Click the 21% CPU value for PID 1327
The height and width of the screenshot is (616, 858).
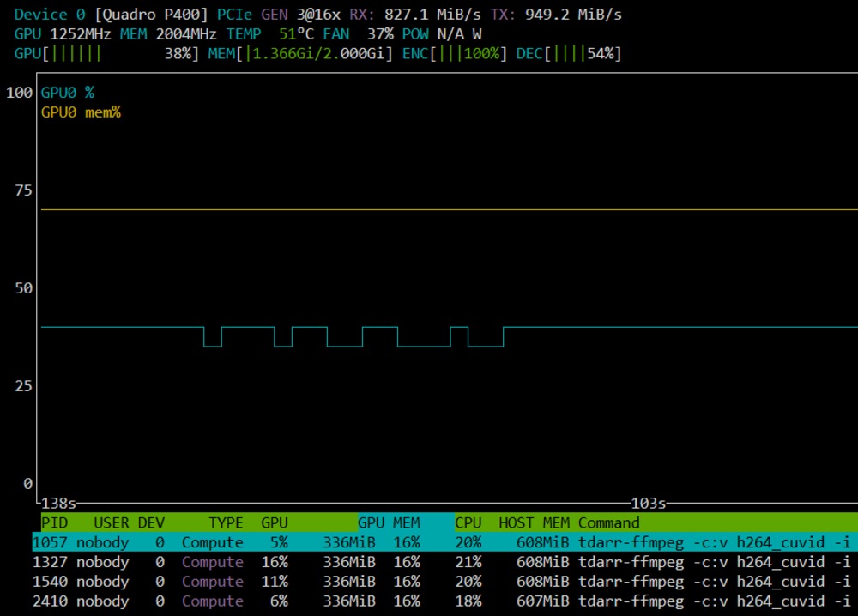tap(468, 562)
